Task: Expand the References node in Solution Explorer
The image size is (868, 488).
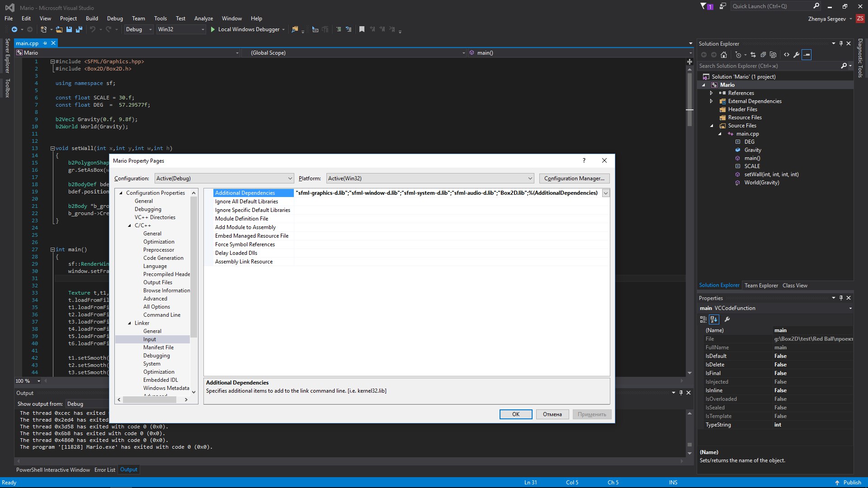Action: pyautogui.click(x=711, y=93)
